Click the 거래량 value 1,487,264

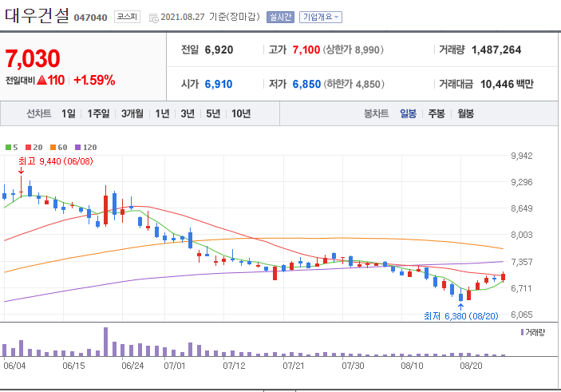(x=496, y=49)
